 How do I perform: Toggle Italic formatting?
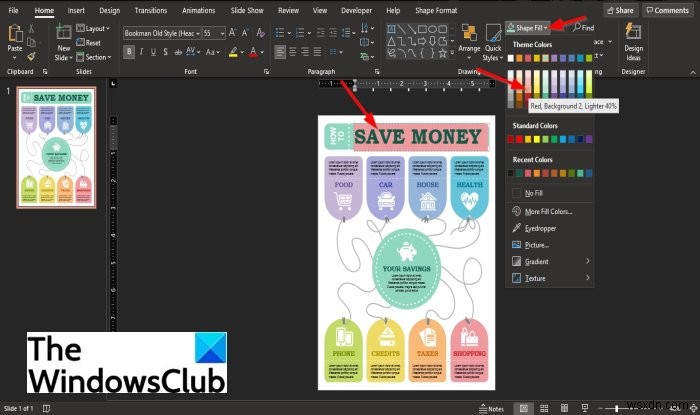coord(141,52)
